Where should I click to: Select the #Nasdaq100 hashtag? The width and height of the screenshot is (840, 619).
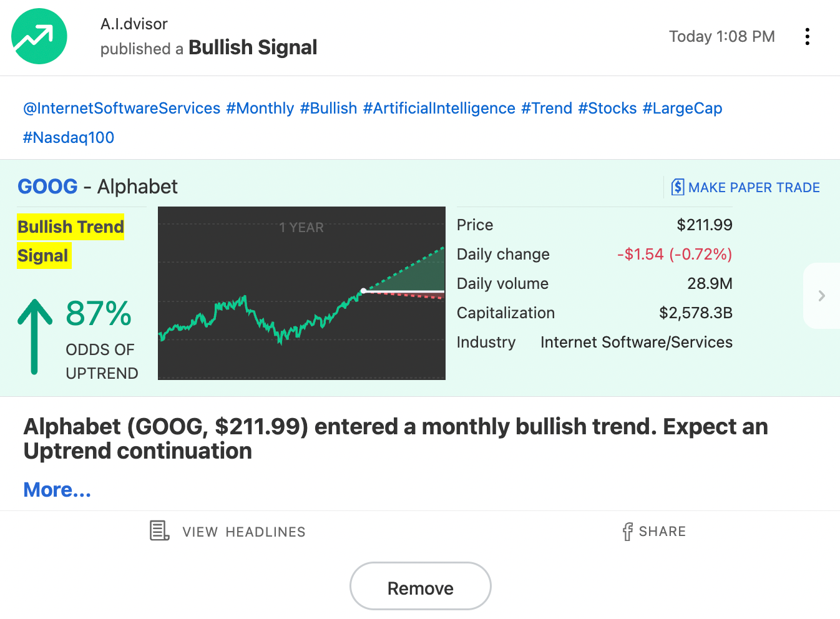(69, 137)
